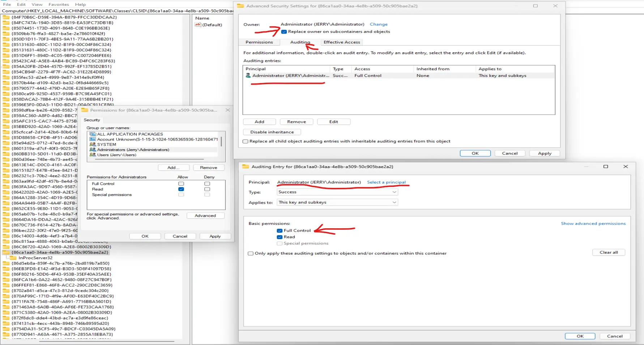Click Select a principal link

386,182
